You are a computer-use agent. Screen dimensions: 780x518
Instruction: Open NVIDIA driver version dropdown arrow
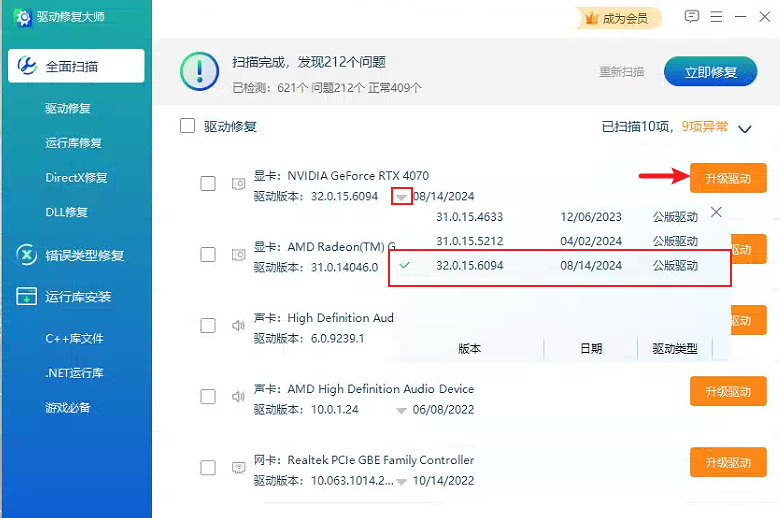click(401, 197)
